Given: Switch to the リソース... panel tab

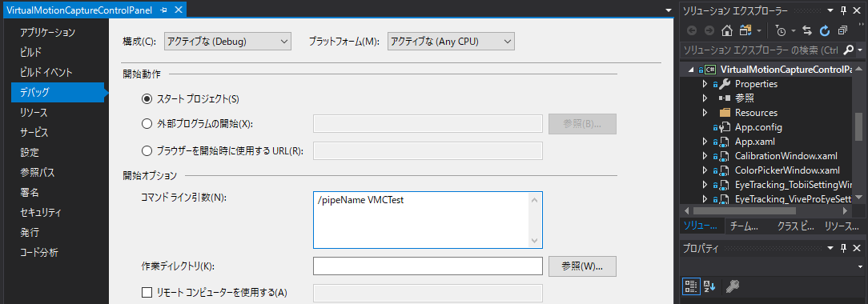Looking at the screenshot, I should pyautogui.click(x=842, y=226).
